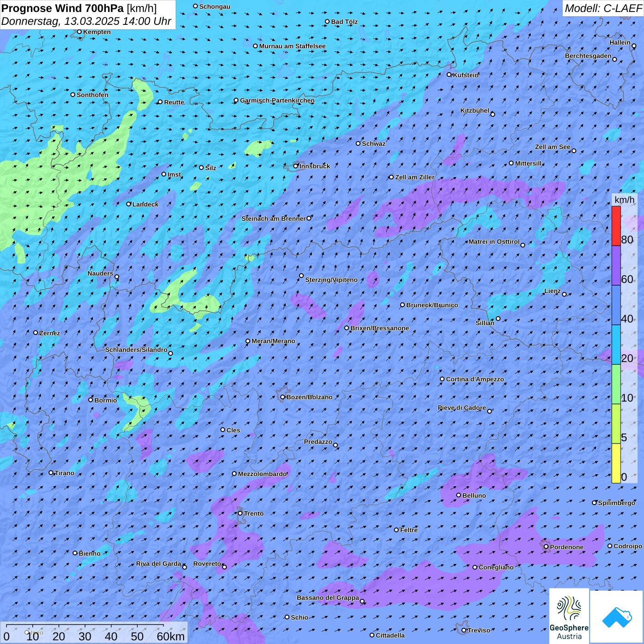The image size is (644, 644).
Task: Click the Innsbruck city marker
Action: (x=296, y=166)
